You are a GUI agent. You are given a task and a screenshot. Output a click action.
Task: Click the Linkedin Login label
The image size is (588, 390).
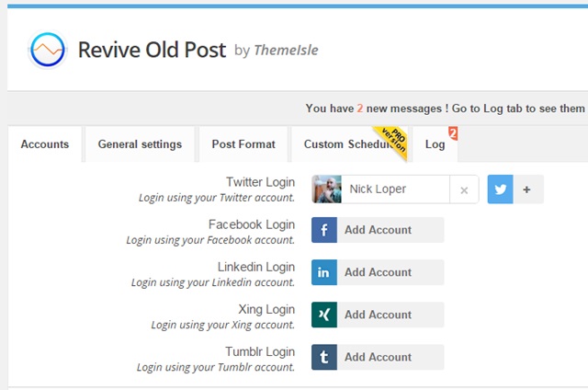[x=256, y=267]
